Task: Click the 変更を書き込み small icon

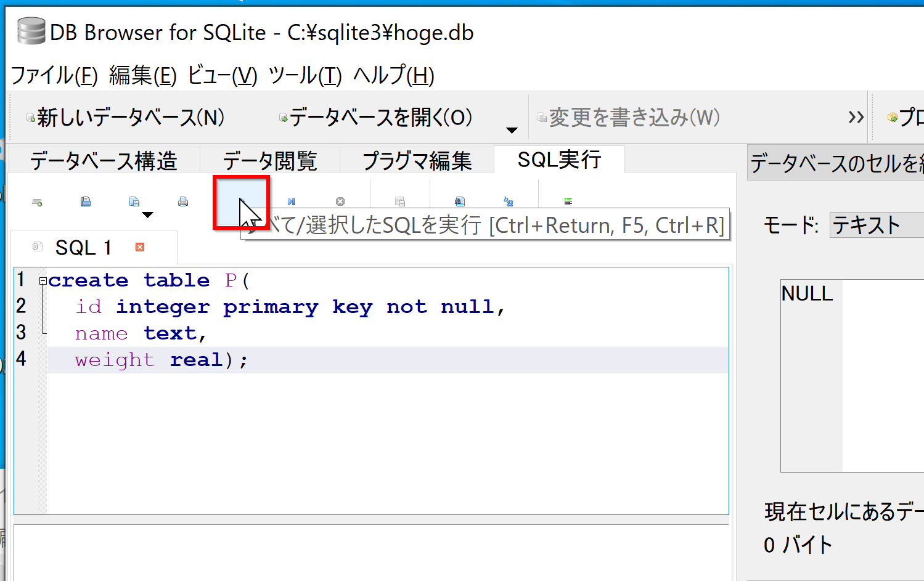Action: pyautogui.click(x=541, y=118)
